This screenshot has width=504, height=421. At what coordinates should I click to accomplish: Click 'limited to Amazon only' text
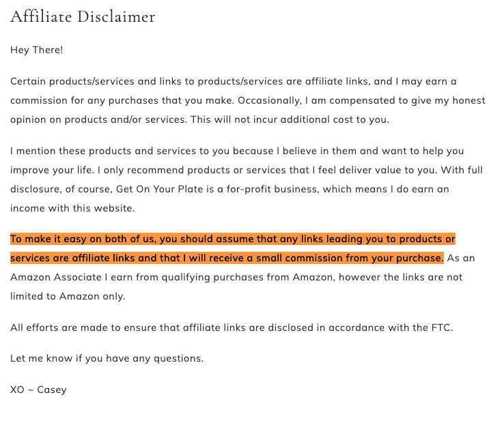click(67, 296)
